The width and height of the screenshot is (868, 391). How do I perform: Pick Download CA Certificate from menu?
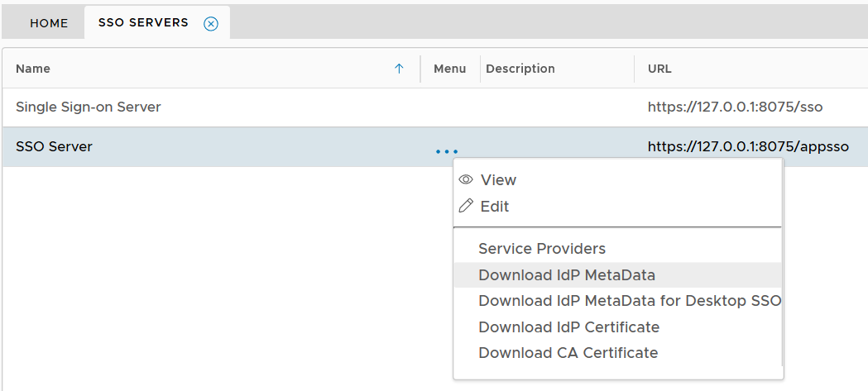(x=568, y=353)
